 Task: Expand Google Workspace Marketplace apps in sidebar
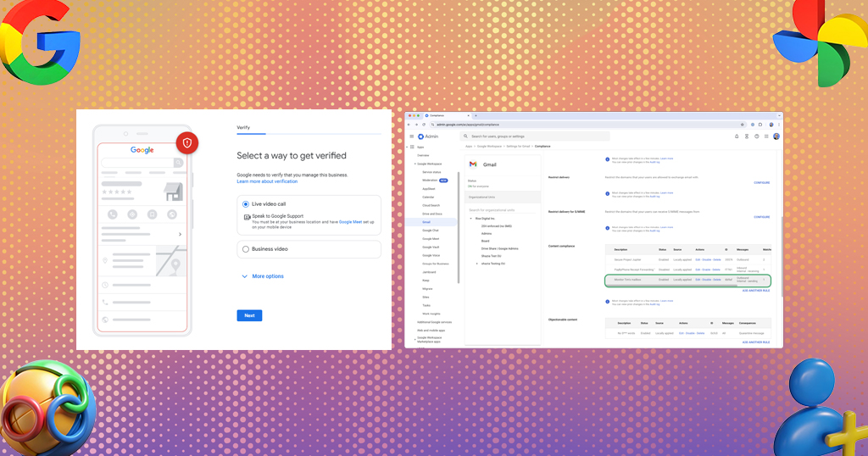click(415, 339)
